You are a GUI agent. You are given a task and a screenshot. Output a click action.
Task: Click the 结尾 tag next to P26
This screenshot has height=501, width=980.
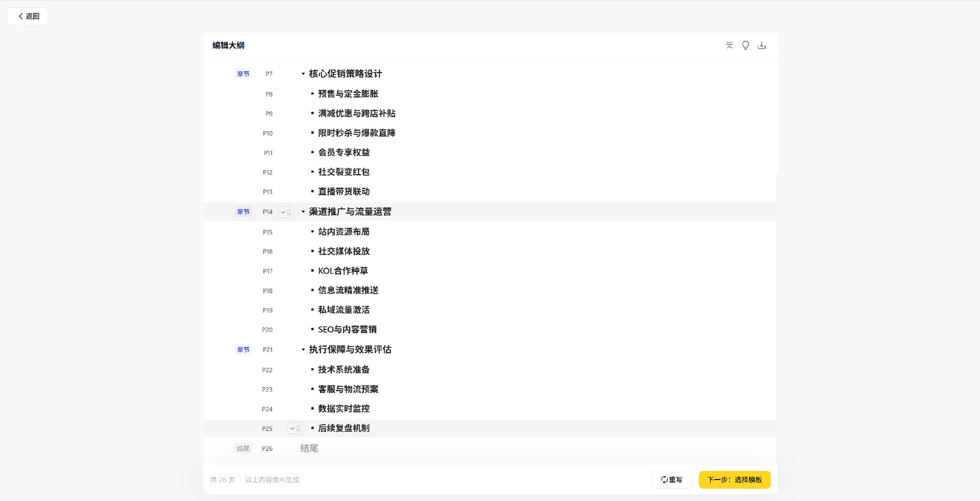tap(243, 448)
